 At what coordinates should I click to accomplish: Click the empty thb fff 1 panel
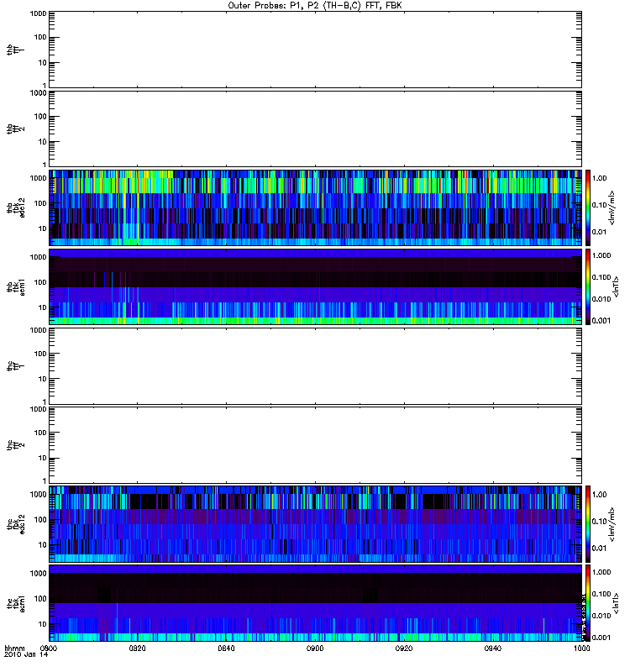[316, 50]
